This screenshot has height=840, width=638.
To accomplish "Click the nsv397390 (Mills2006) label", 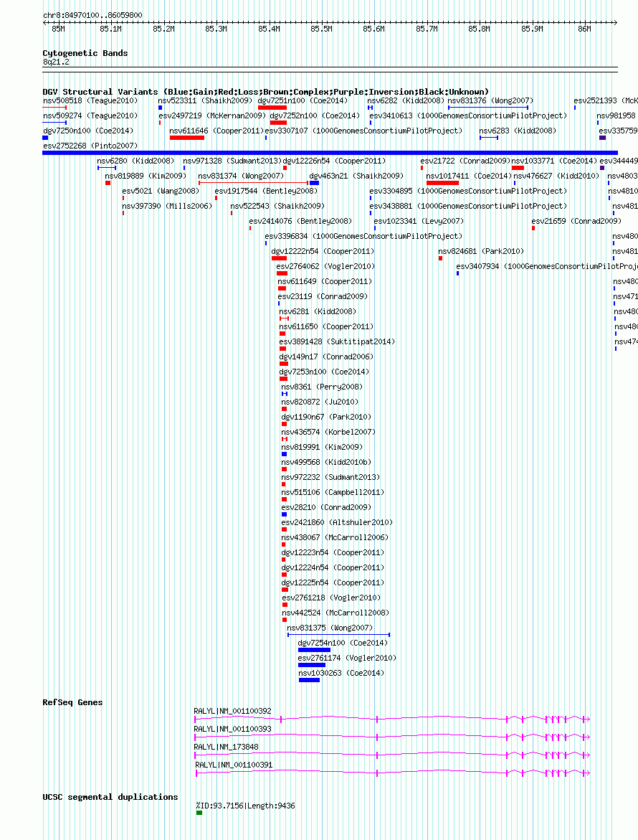I will pyautogui.click(x=167, y=206).
